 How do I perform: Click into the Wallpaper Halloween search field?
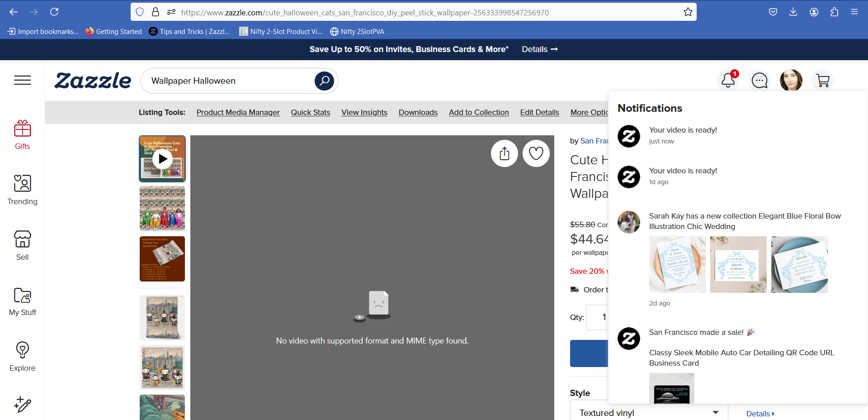point(231,81)
